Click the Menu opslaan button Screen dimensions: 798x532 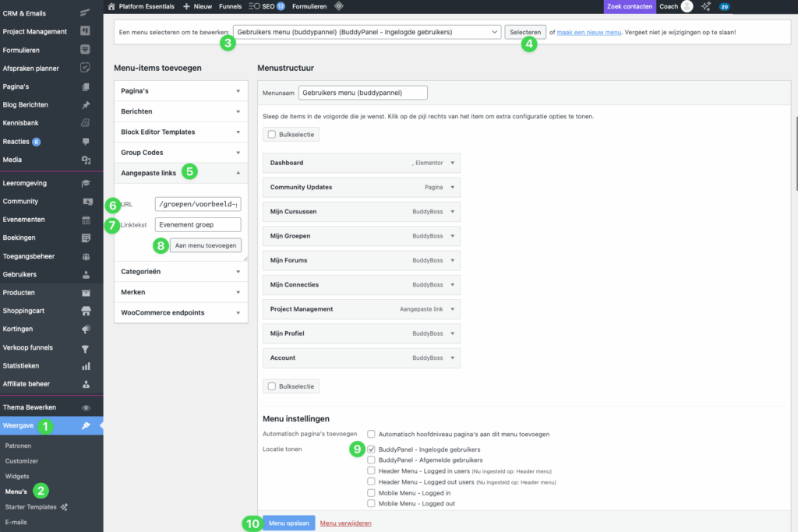tap(289, 523)
